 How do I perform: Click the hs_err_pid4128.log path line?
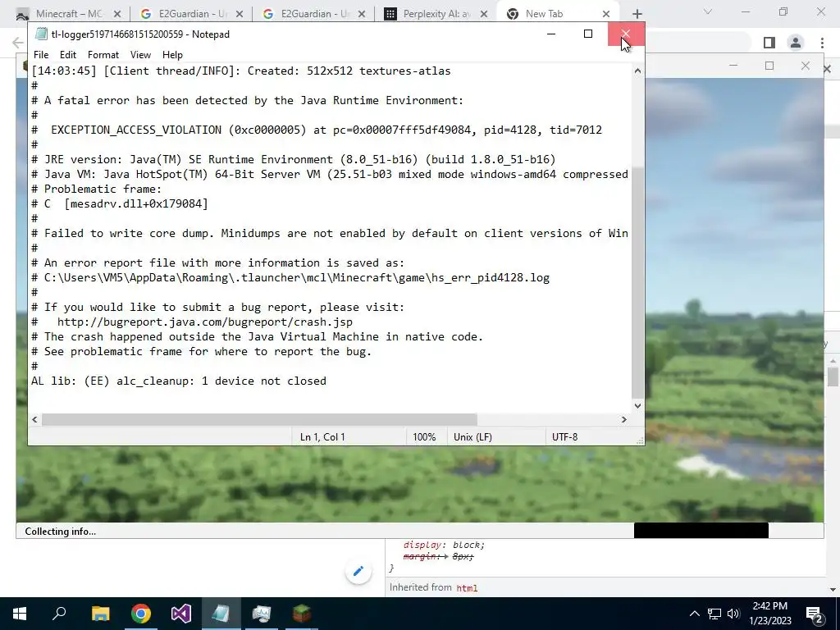click(290, 277)
